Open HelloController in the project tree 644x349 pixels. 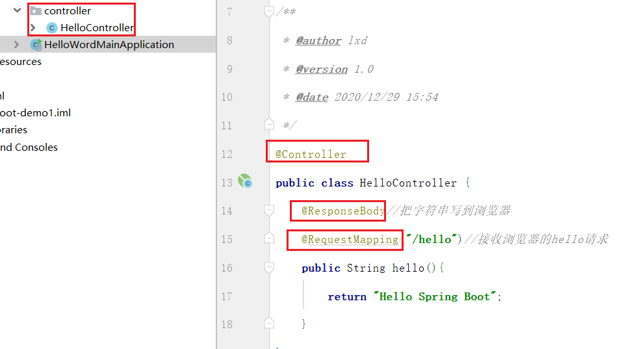pos(97,27)
